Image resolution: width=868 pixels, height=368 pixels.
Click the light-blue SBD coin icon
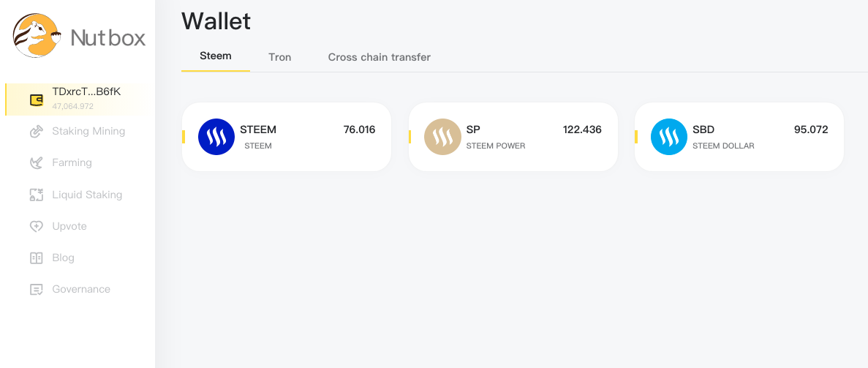tap(668, 137)
